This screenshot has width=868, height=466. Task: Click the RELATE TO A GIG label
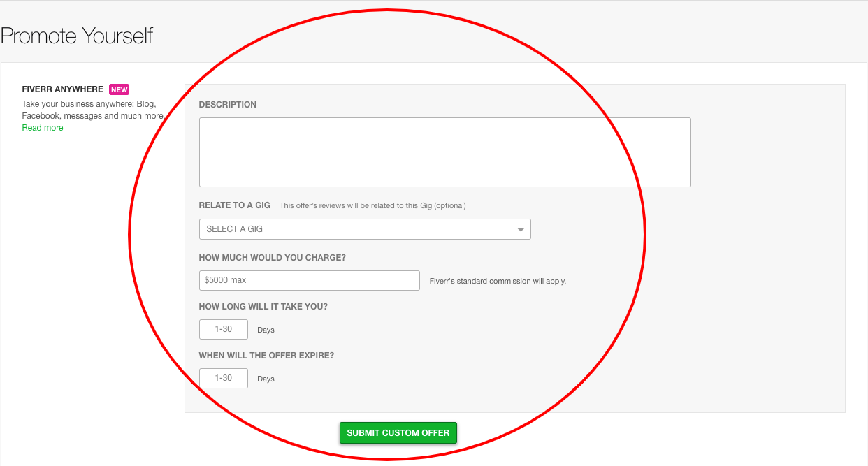tap(234, 205)
